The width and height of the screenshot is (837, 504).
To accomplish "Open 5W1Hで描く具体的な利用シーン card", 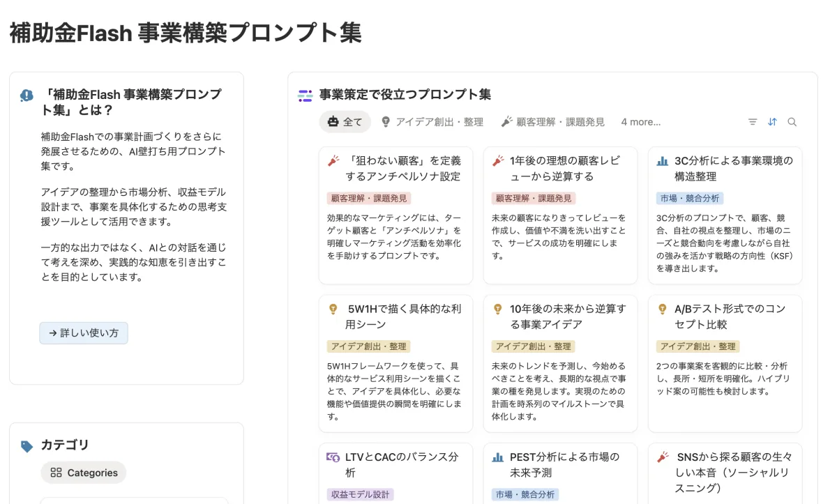I will pos(395,364).
